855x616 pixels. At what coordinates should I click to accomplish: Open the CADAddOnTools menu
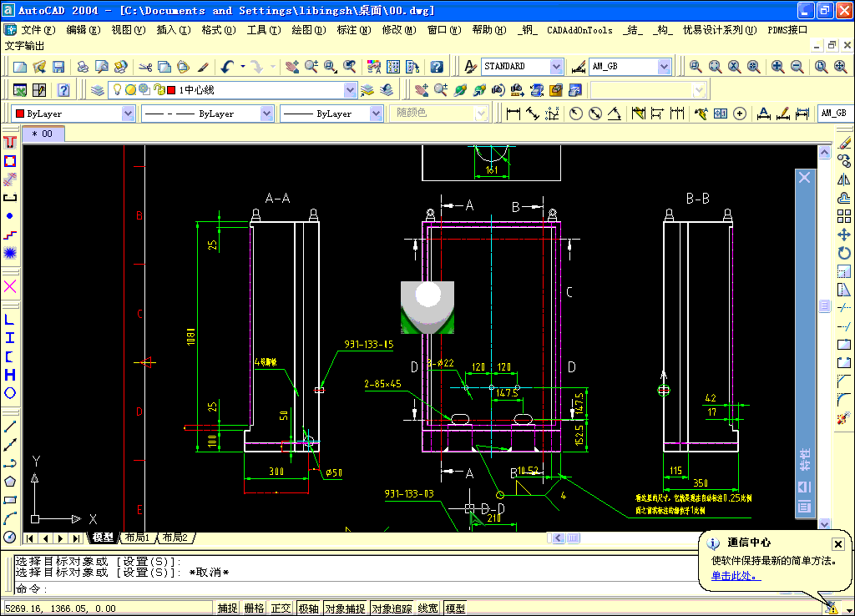[579, 30]
